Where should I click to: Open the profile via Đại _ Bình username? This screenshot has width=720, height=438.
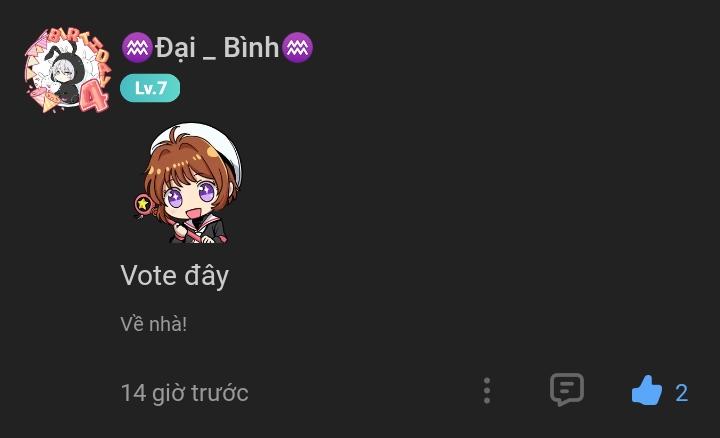pos(217,47)
